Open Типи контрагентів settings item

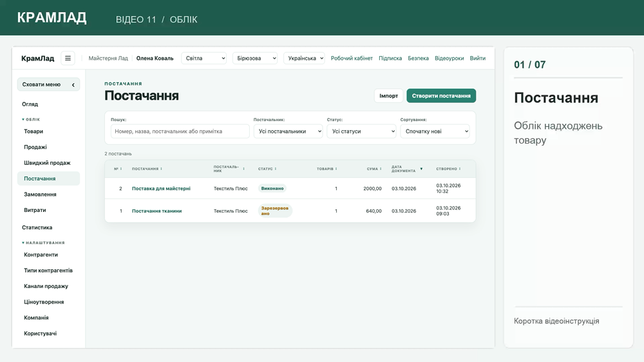48,271
